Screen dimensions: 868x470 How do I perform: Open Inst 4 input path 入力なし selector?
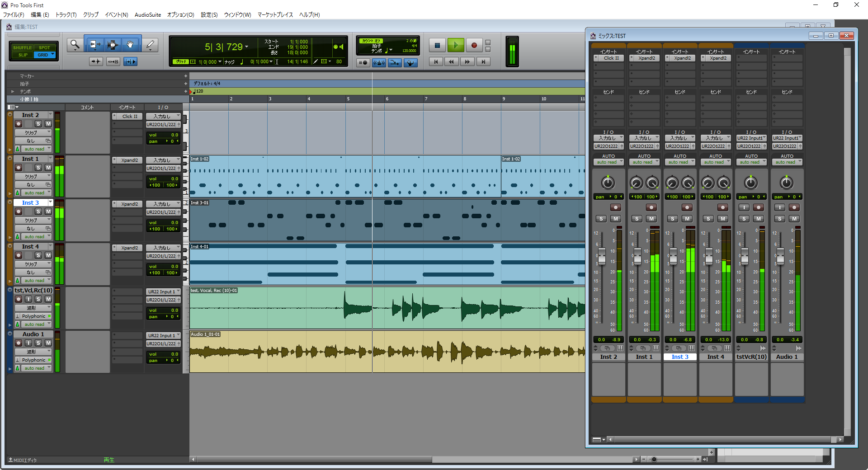[x=163, y=248]
